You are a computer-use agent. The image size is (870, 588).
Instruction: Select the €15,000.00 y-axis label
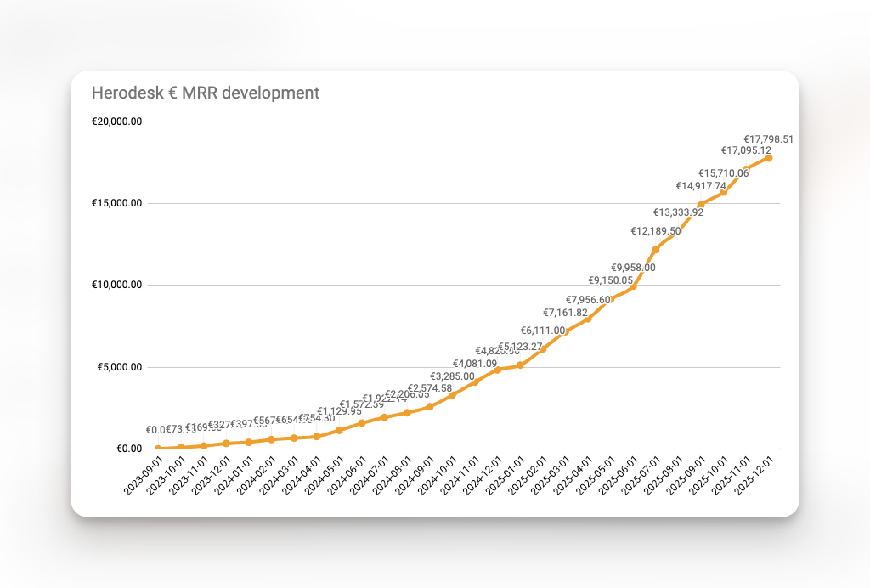pyautogui.click(x=117, y=203)
